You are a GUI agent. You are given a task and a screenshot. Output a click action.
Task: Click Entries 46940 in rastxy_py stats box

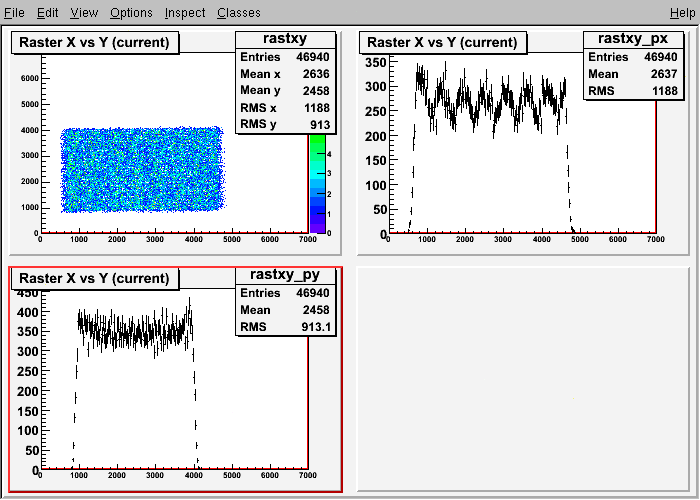(285, 293)
